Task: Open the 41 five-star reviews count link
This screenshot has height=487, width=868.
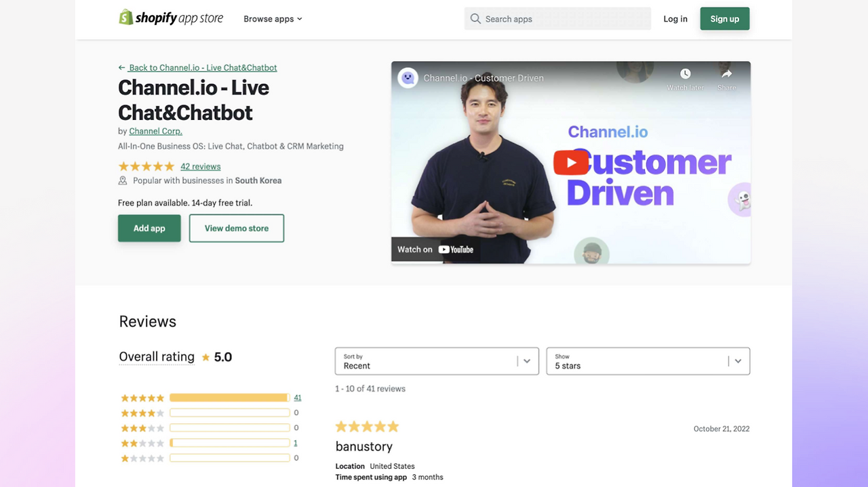Action: [x=298, y=397]
